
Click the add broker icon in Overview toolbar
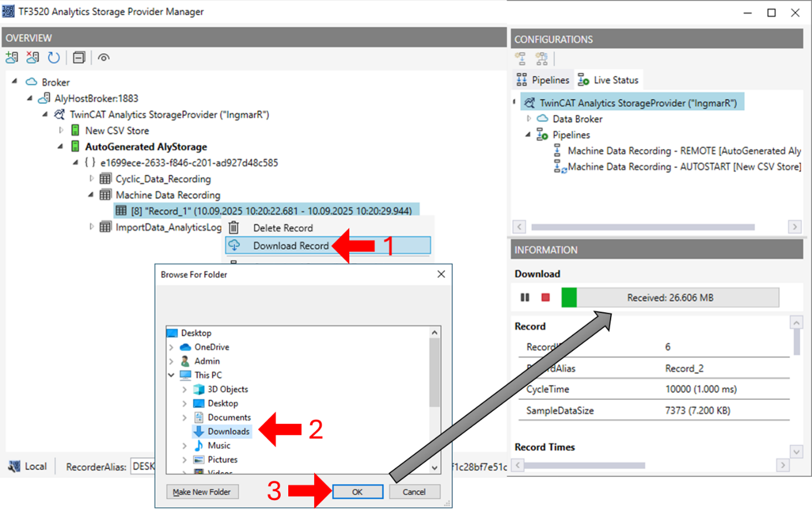[12, 57]
